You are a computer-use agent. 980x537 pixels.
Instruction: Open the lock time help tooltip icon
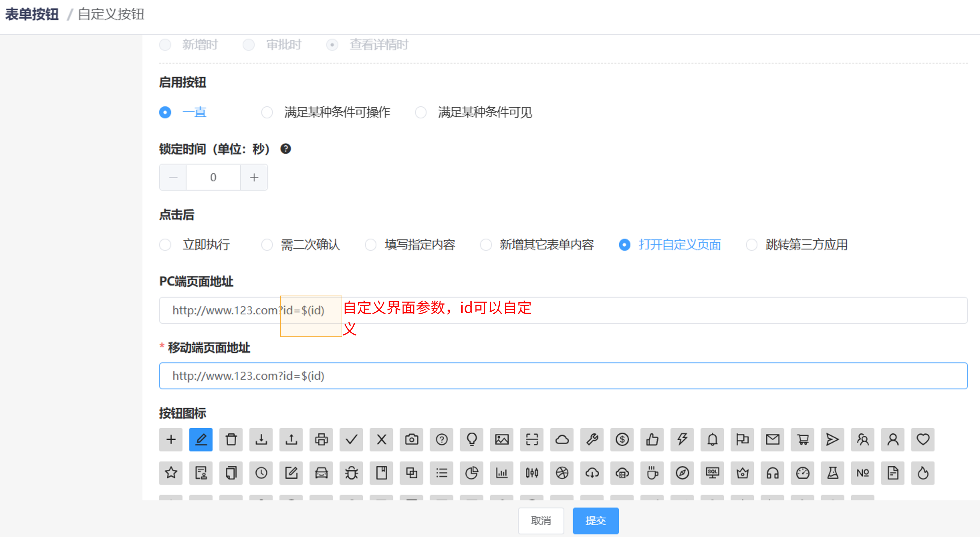[285, 149]
